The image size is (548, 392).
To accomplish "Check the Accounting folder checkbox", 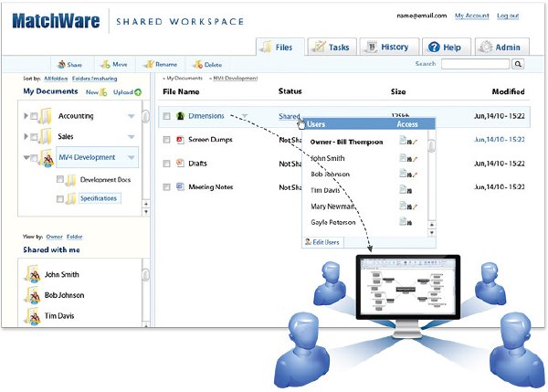I will (x=34, y=116).
